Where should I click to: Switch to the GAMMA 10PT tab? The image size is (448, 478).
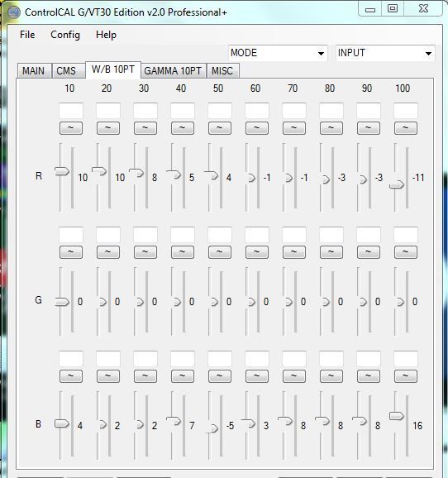(173, 71)
